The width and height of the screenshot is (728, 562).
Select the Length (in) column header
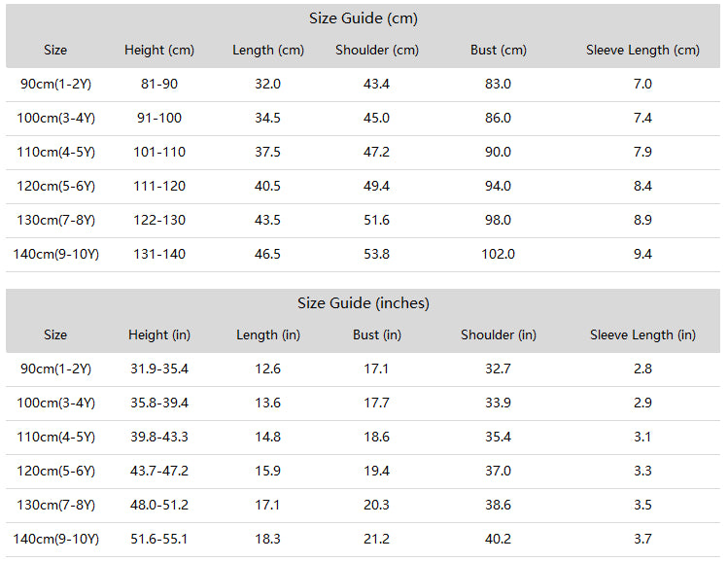(x=268, y=334)
